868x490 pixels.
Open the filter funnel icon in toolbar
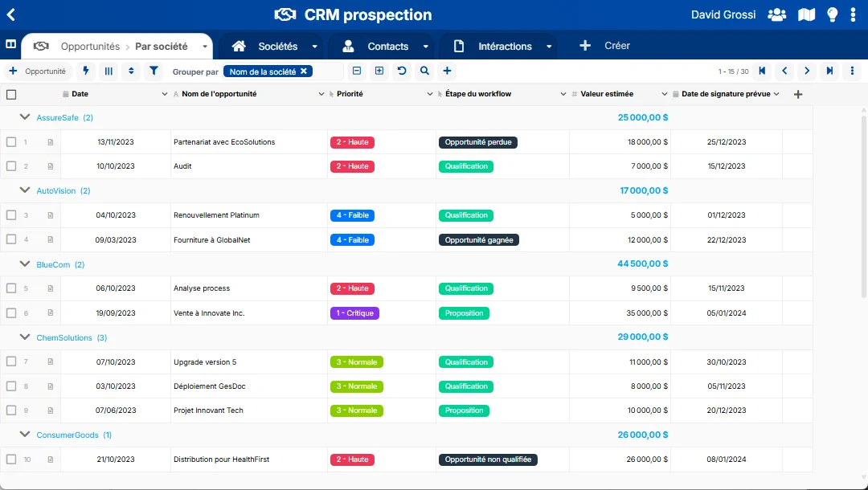pyautogui.click(x=154, y=71)
